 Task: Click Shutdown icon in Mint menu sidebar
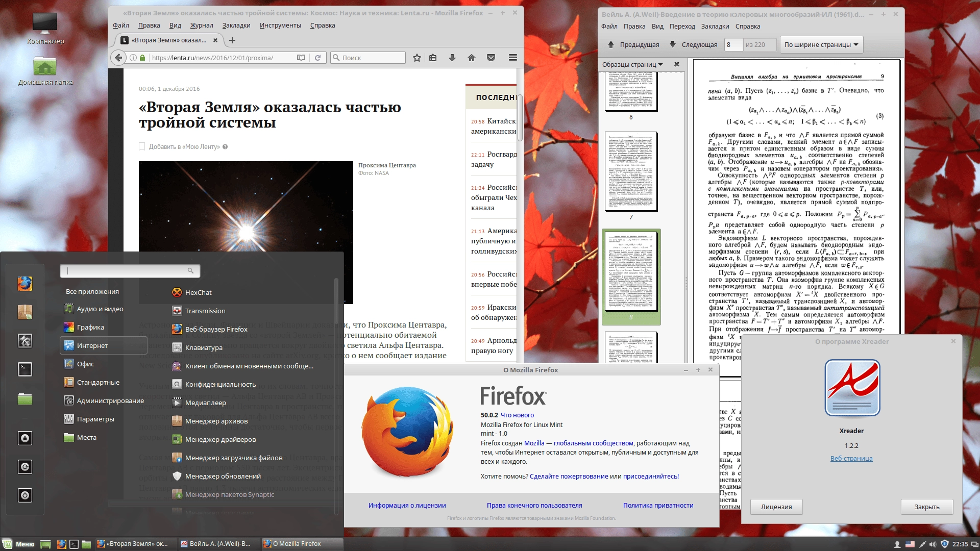coord(25,495)
